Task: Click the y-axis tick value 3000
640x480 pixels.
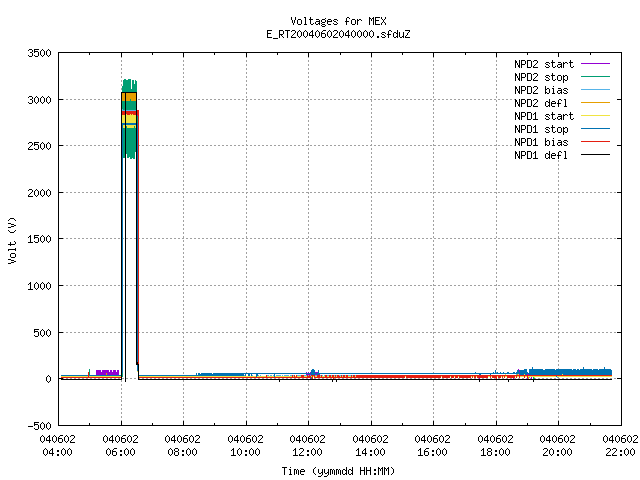Action: tap(39, 100)
